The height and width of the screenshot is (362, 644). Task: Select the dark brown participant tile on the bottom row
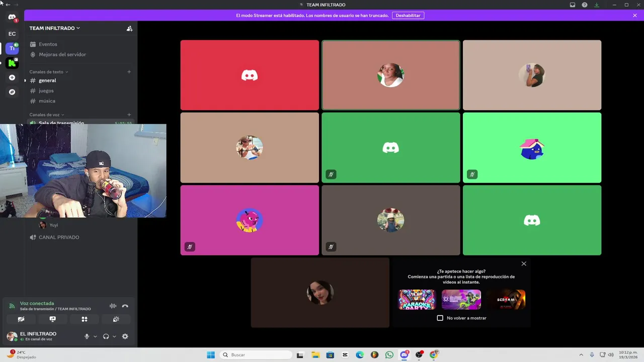point(320,293)
